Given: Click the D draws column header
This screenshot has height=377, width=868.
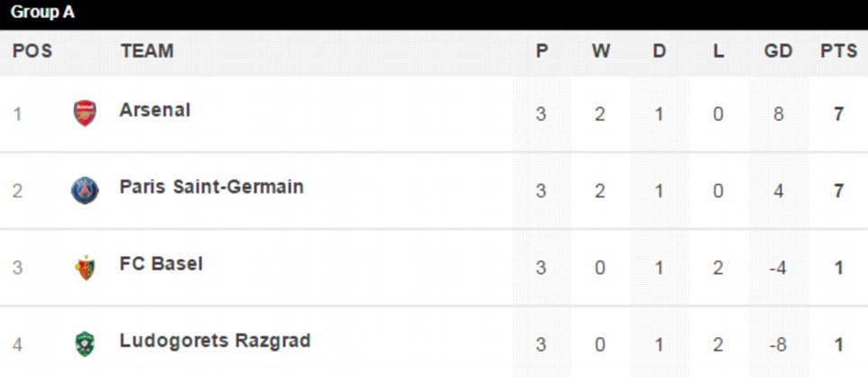Looking at the screenshot, I should (660, 51).
